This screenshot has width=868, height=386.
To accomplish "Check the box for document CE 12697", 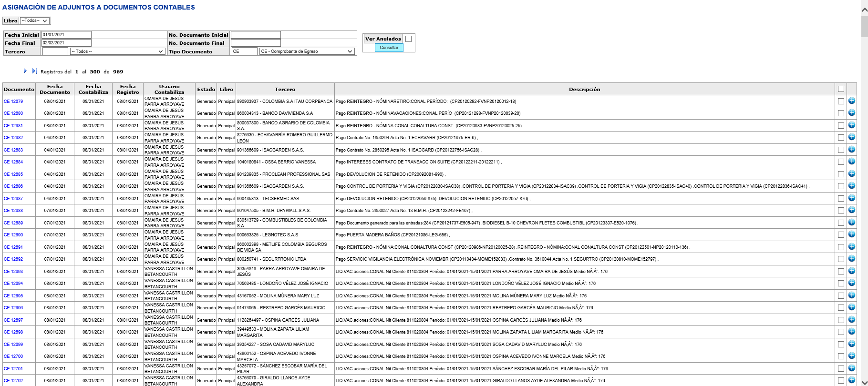I will pos(841,320).
